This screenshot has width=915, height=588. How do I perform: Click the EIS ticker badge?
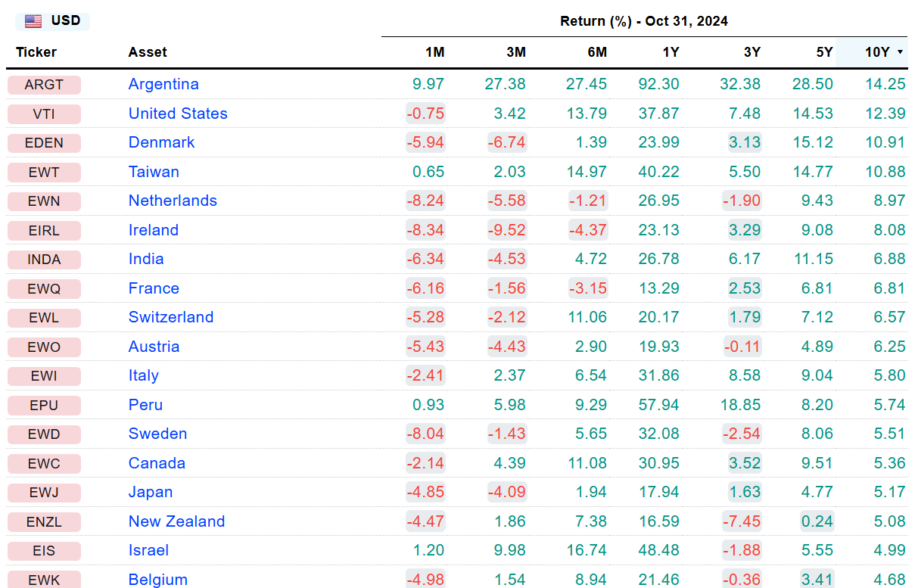point(44,551)
